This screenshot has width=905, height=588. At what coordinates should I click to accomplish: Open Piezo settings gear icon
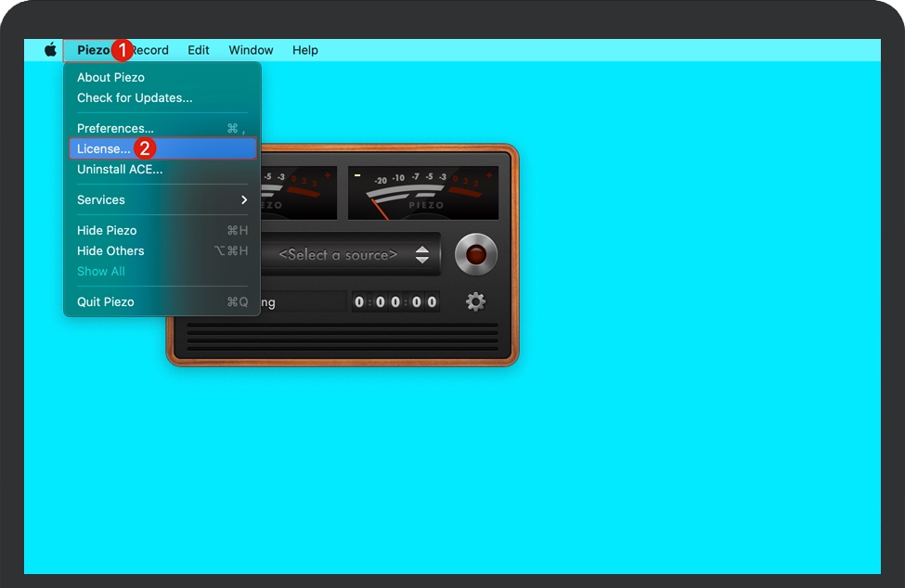(x=475, y=301)
